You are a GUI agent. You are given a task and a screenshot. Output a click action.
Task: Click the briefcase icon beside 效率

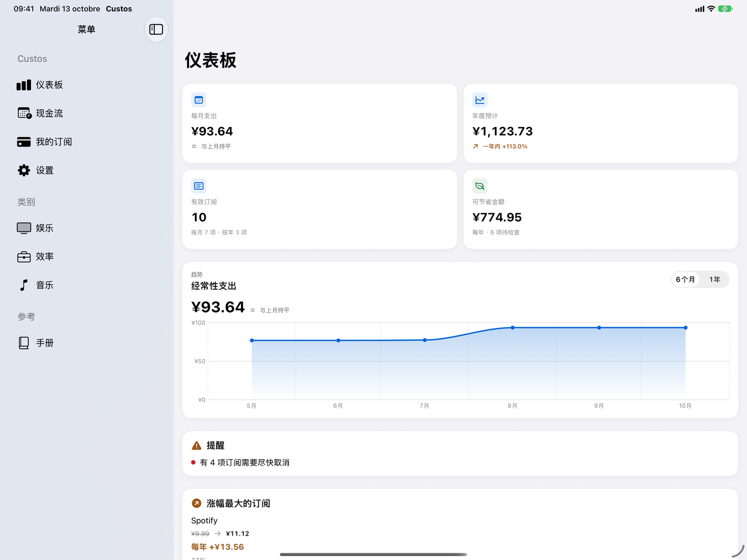click(24, 257)
